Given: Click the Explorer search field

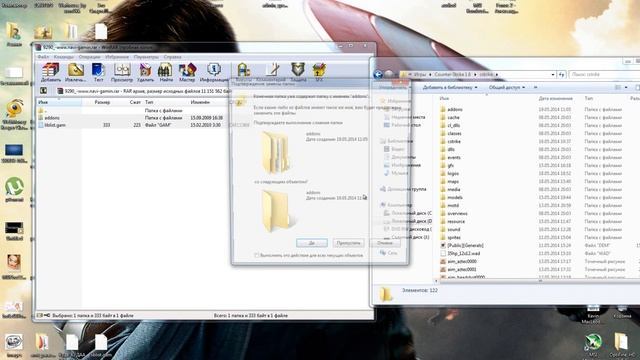Looking at the screenshot, I should [603, 75].
